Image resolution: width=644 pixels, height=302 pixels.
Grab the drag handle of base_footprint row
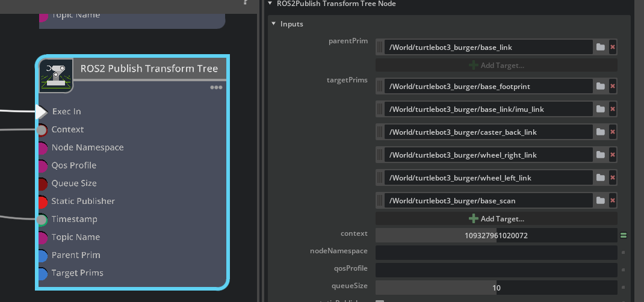tap(380, 86)
